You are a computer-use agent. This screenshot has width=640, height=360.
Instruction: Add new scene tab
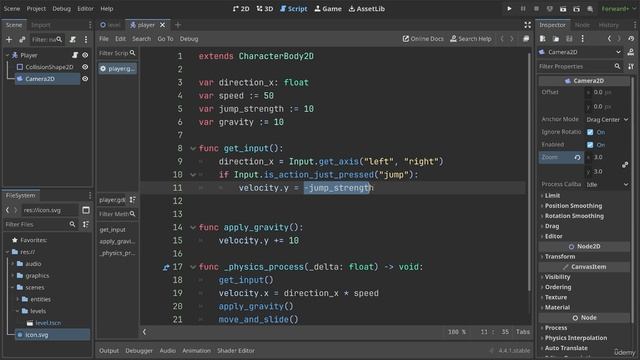tap(178, 25)
